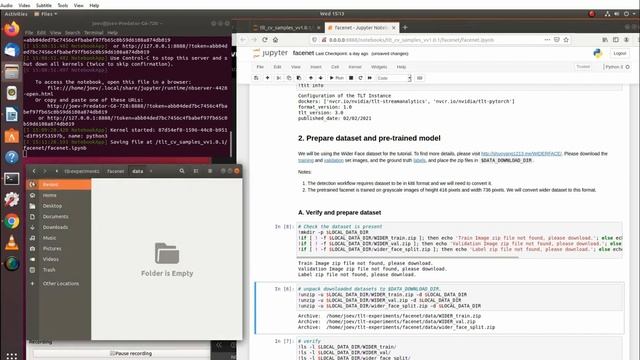Open the validation images link
Viewport: 640px width, 360px height.
(334, 160)
